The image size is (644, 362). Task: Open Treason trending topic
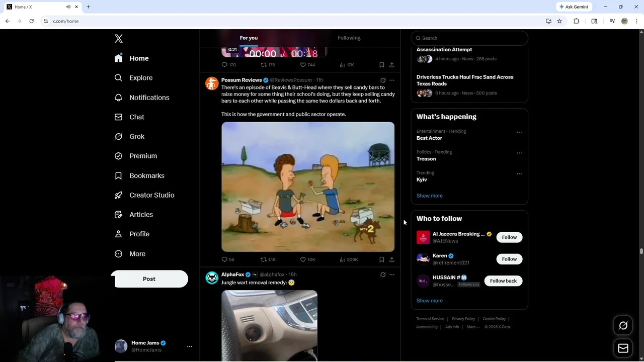pyautogui.click(x=426, y=159)
